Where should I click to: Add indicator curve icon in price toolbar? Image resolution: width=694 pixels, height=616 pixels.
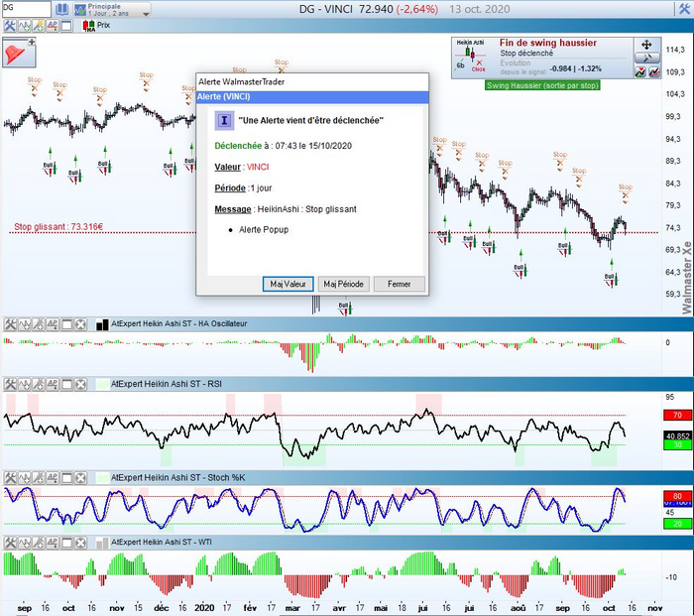coord(24,26)
